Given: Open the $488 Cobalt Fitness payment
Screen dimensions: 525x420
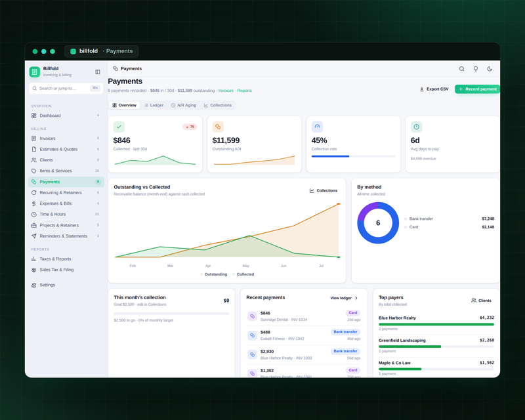Looking at the screenshot, I should point(304,335).
